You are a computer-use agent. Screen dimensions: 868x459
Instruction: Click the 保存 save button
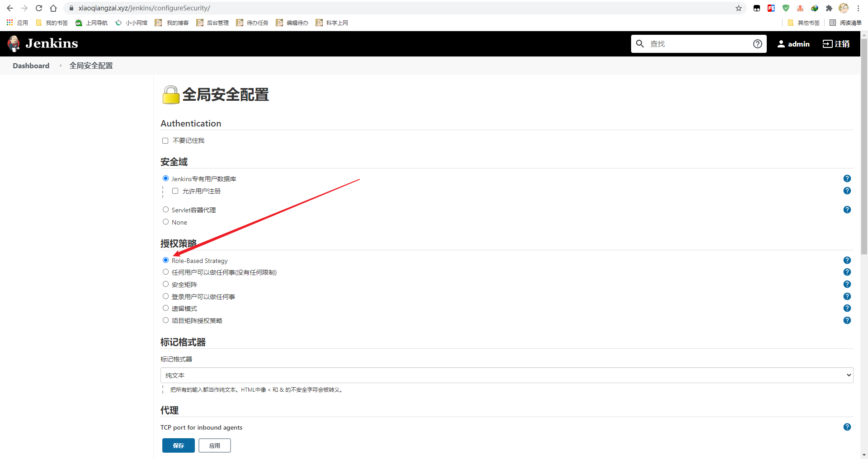(x=179, y=445)
